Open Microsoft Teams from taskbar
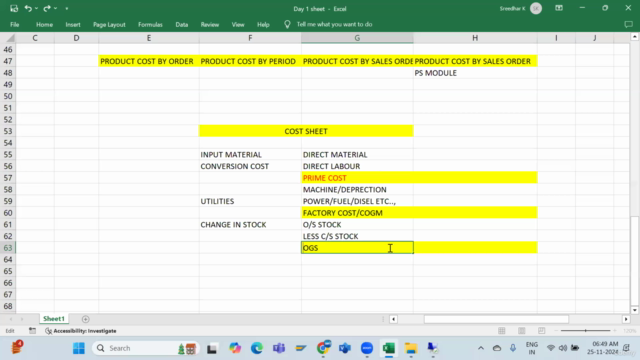This screenshot has width=640, height=360. (279, 348)
